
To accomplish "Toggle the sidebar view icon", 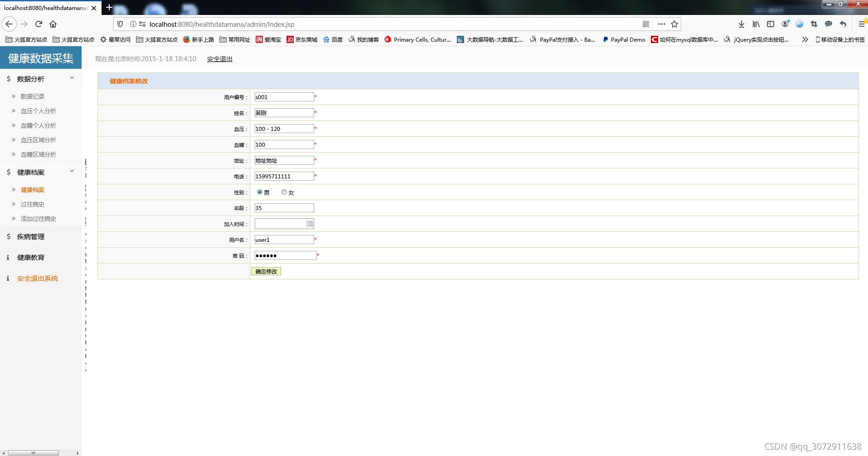I will [x=771, y=24].
